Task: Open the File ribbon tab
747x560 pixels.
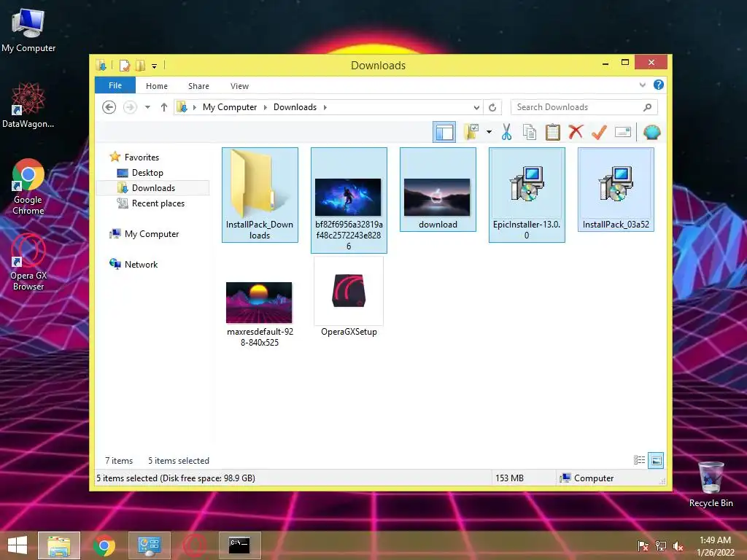Action: point(115,85)
